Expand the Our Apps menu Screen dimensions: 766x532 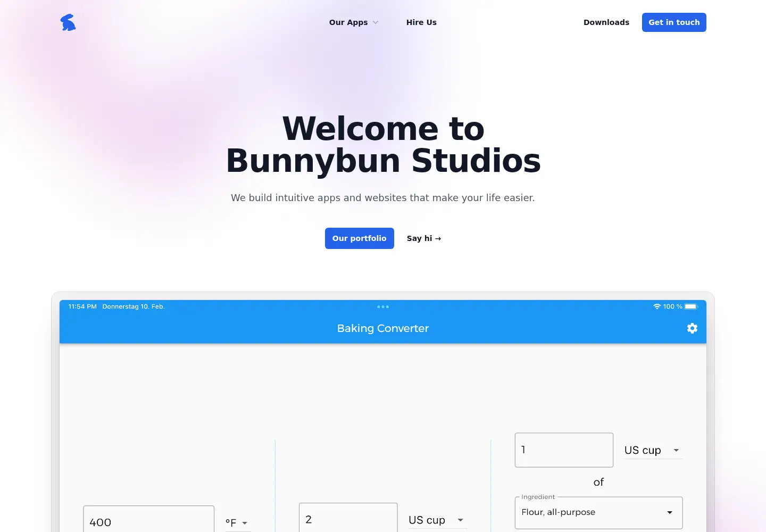[x=354, y=22]
